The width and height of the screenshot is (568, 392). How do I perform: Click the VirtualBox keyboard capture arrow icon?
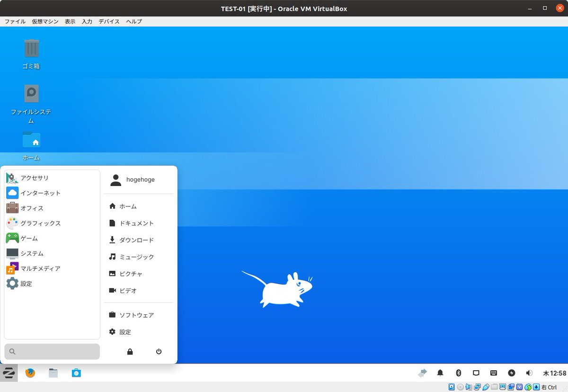click(536, 387)
